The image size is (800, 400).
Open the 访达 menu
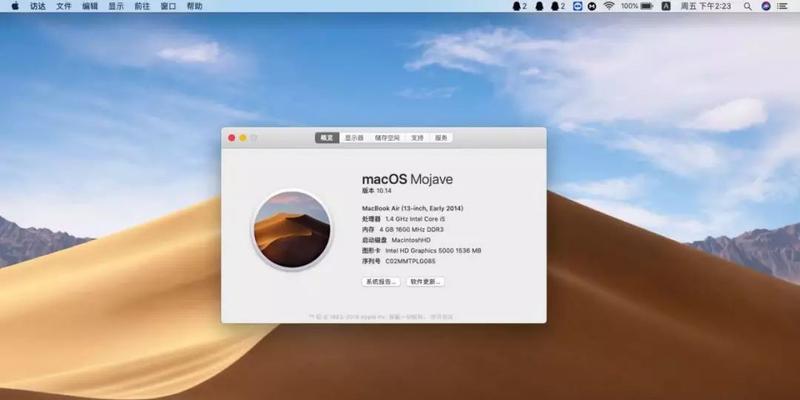pyautogui.click(x=37, y=6)
